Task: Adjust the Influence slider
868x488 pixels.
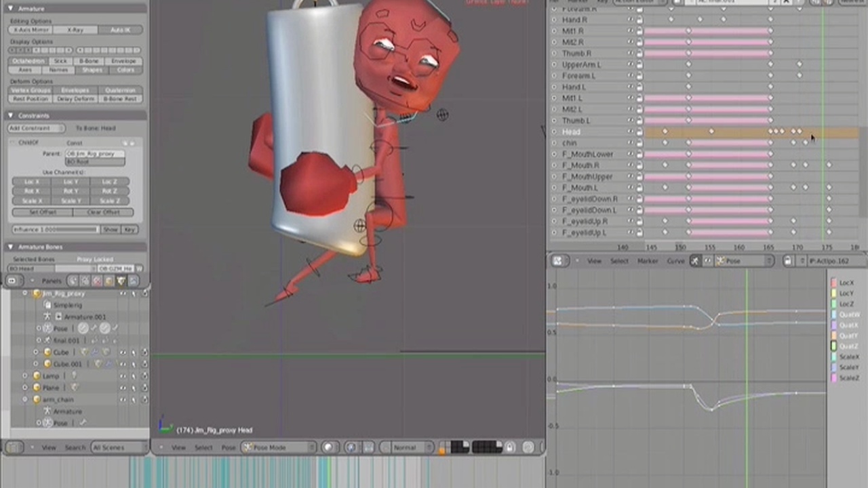Action: coord(56,230)
